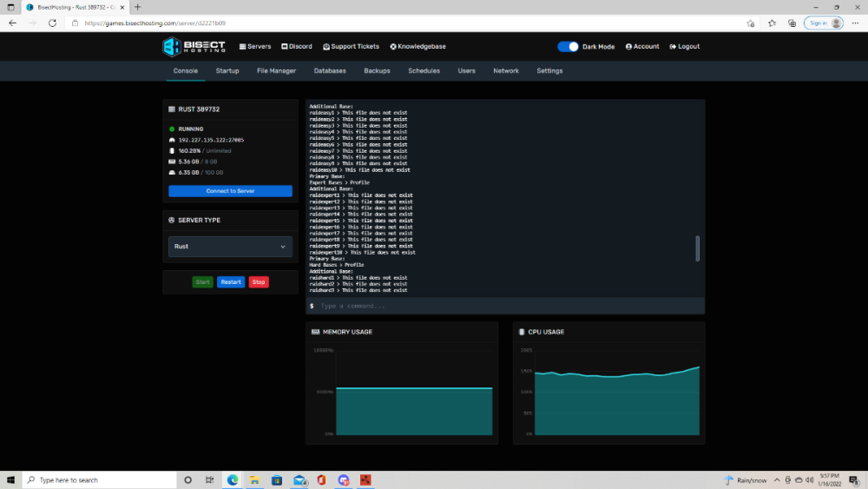This screenshot has width=868, height=489.
Task: Open Mail app from taskbar
Action: pyautogui.click(x=299, y=480)
